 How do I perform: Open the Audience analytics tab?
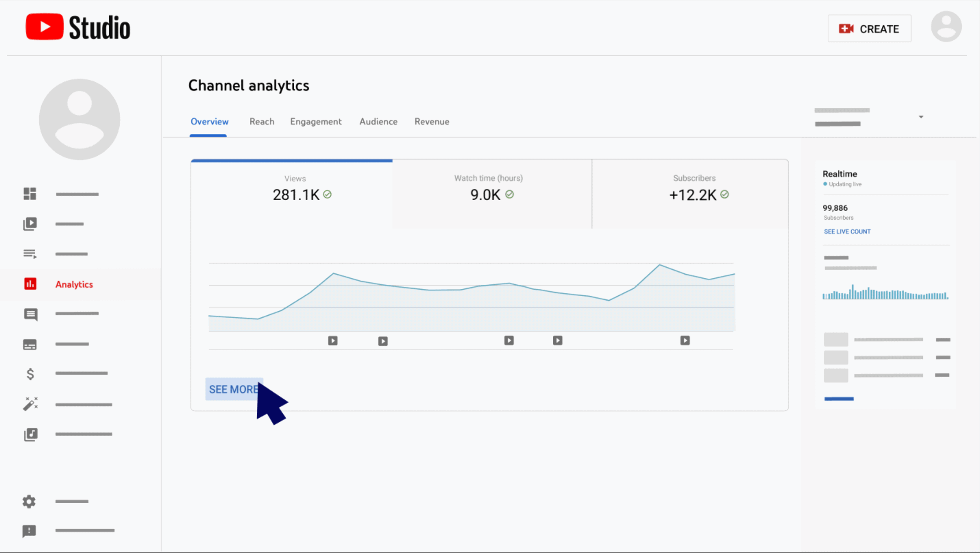coord(378,122)
